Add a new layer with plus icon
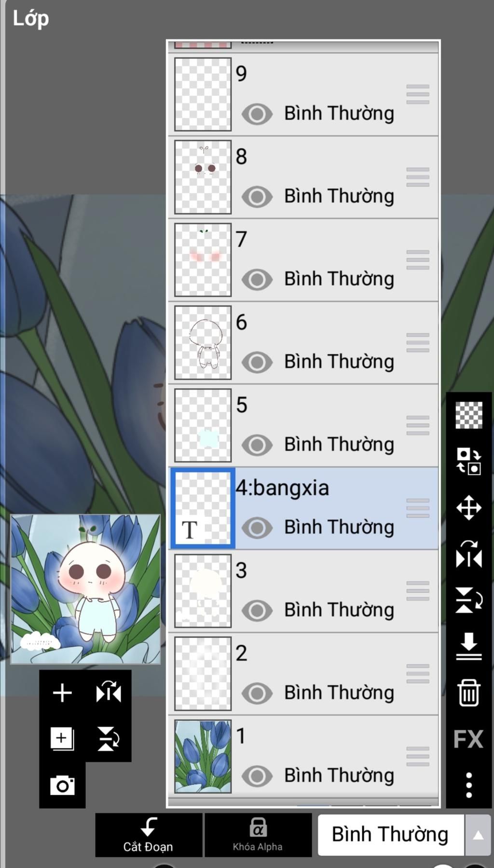This screenshot has width=494, height=868. 62,693
